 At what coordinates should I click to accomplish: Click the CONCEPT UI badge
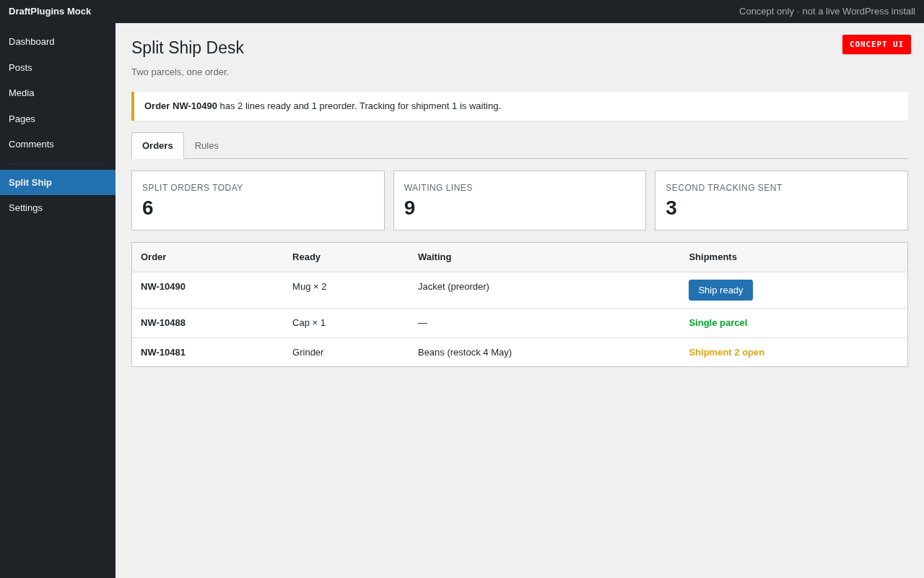pyautogui.click(x=876, y=45)
